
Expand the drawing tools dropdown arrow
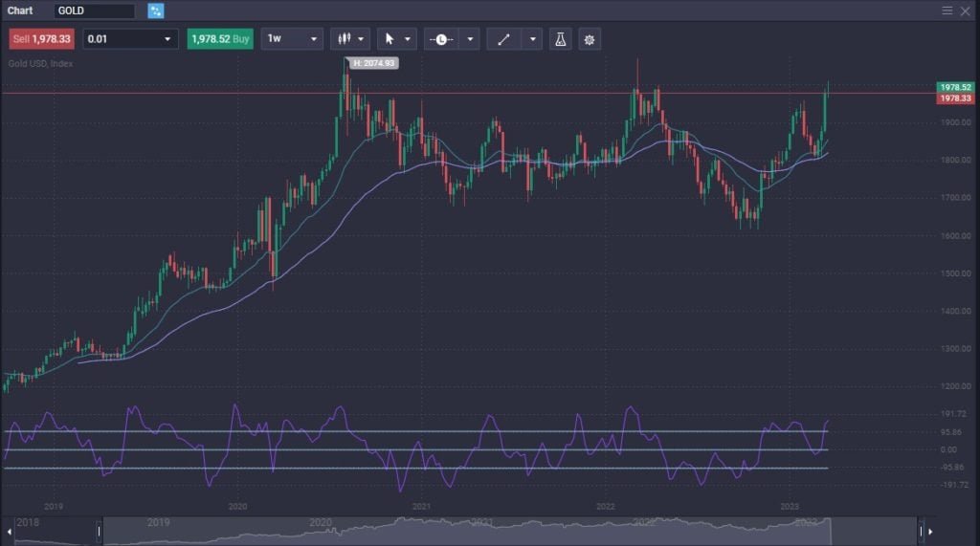(x=532, y=39)
